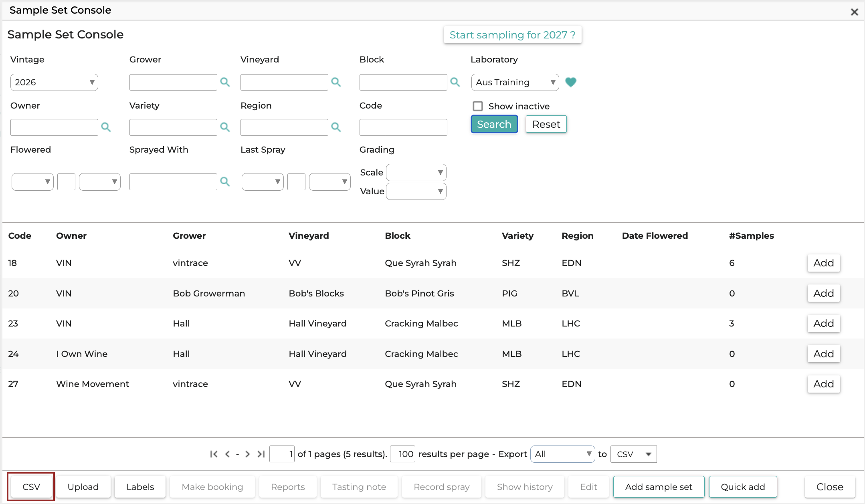Viewport: 865px width, 504px height.
Task: Click the Grower search magnifier icon
Action: click(225, 82)
